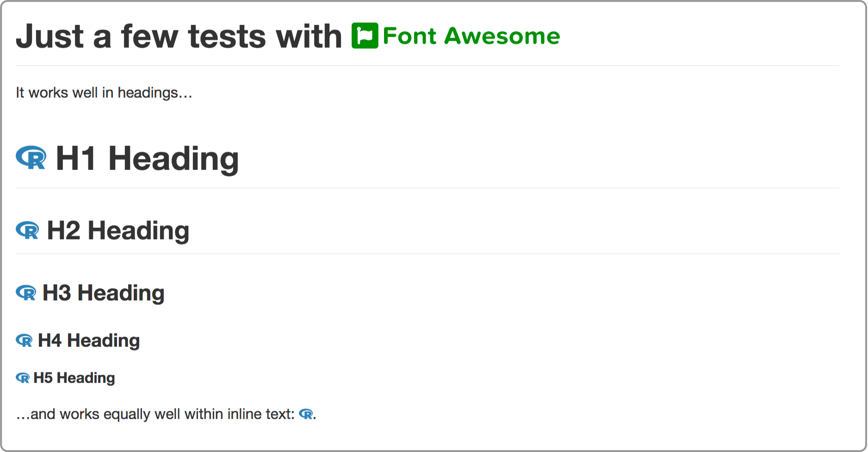This screenshot has height=452, width=868.
Task: Click the R logo beside H5 Heading
Action: tap(23, 378)
